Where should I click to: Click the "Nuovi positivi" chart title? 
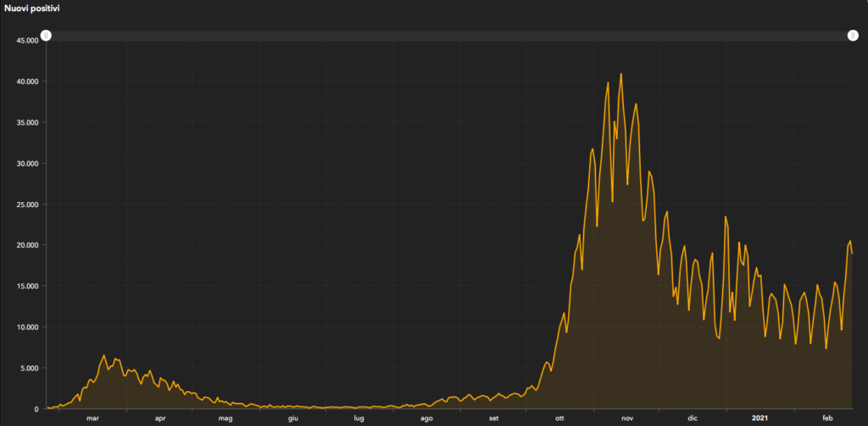click(35, 8)
